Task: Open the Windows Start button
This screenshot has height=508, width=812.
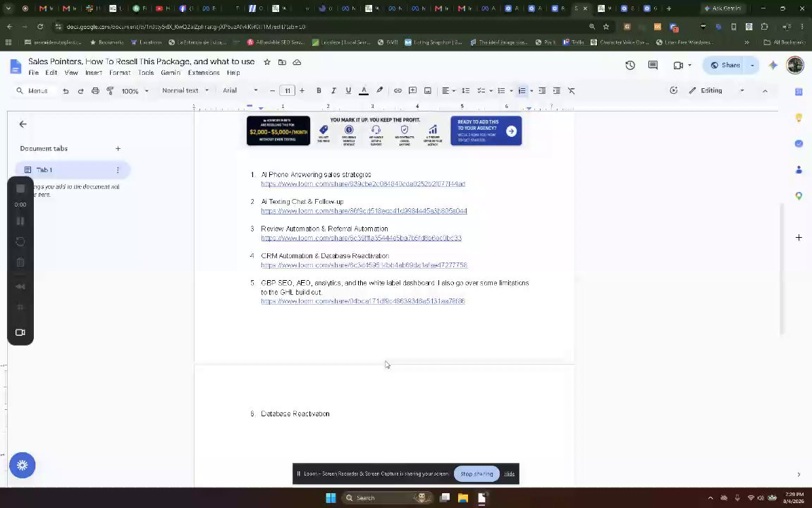Action: (x=331, y=497)
